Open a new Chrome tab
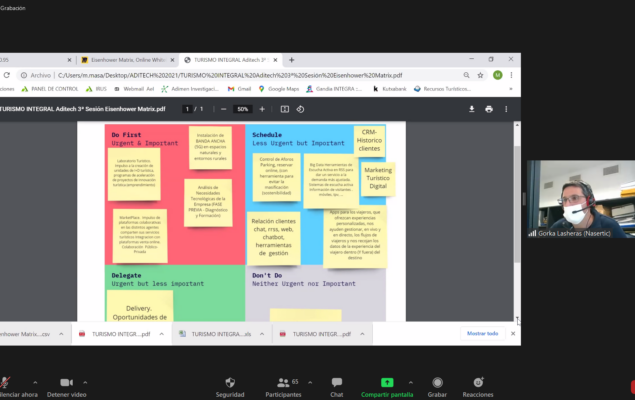The image size is (635, 400). pos(292,59)
